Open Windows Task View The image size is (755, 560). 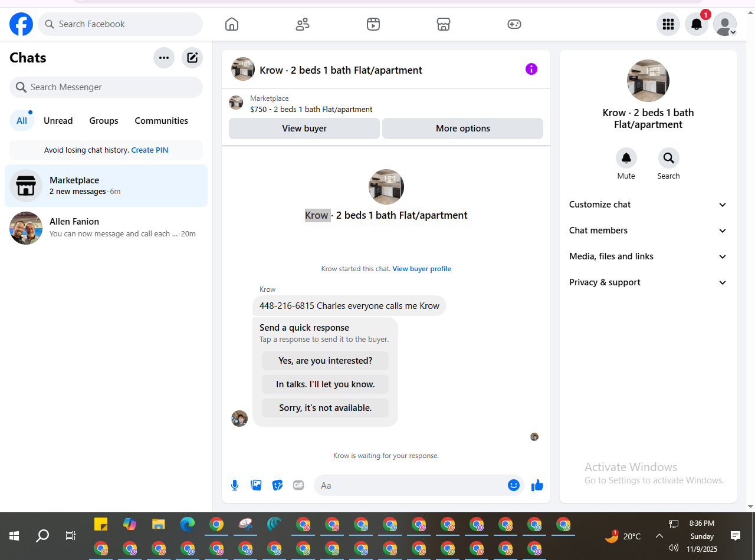(71, 536)
